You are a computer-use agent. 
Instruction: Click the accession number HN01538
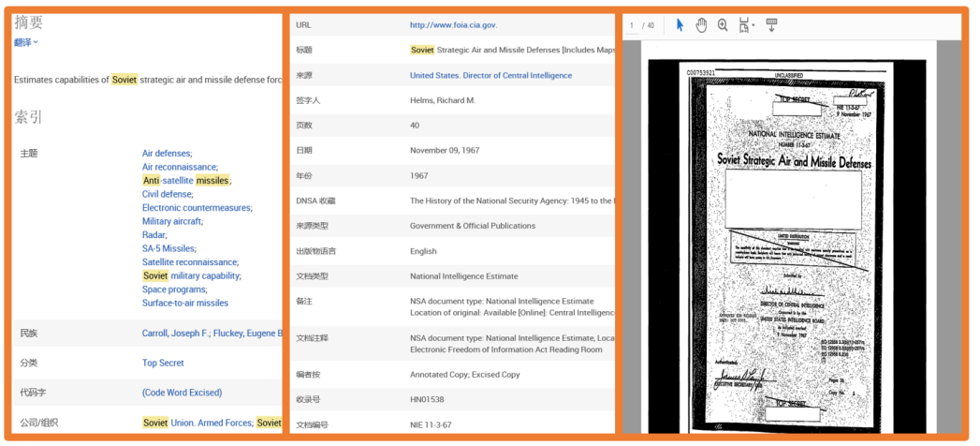point(427,399)
